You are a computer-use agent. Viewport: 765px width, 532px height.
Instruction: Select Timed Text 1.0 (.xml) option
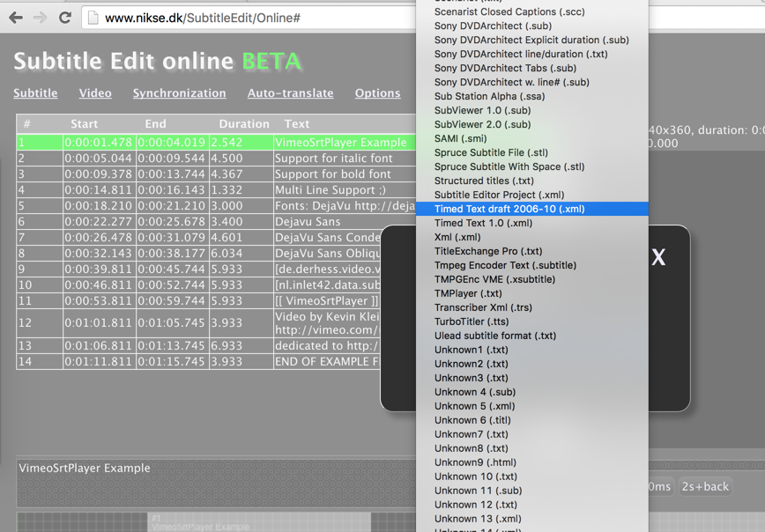(x=532, y=224)
